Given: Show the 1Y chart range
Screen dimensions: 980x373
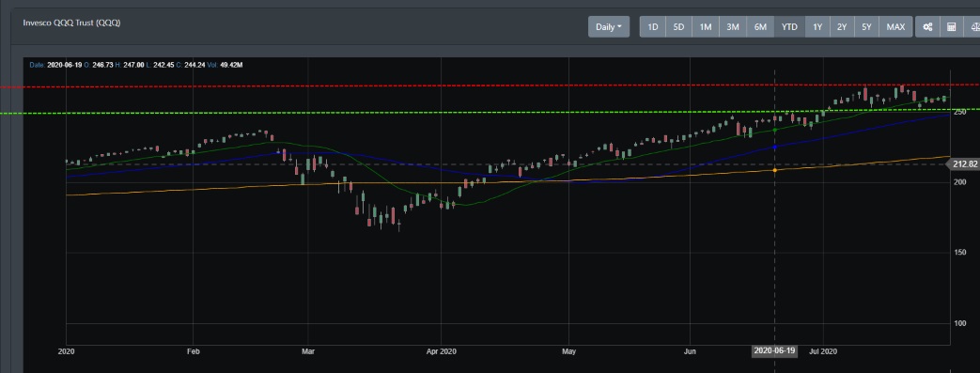Looking at the screenshot, I should coord(817,27).
